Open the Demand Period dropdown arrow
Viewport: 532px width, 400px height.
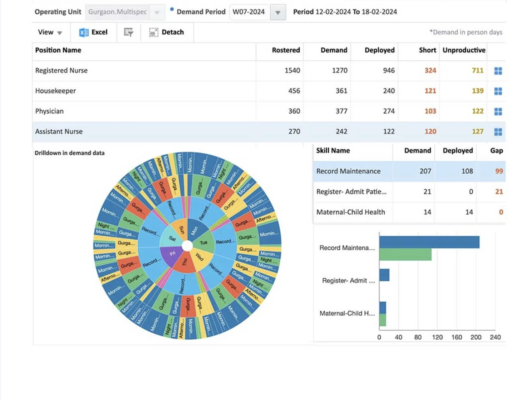click(x=278, y=12)
